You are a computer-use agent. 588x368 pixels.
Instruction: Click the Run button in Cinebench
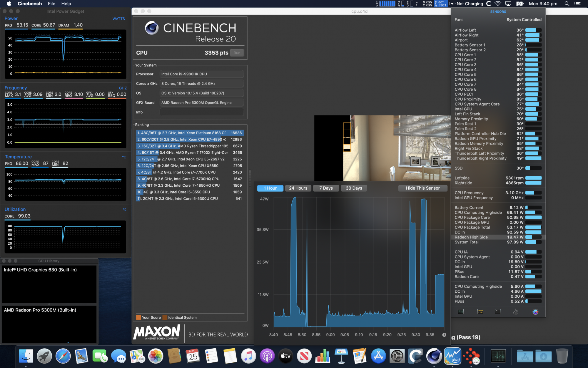[237, 53]
